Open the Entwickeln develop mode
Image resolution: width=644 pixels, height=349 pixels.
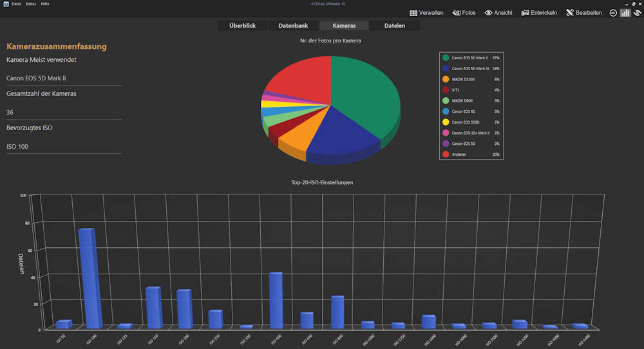coord(539,13)
